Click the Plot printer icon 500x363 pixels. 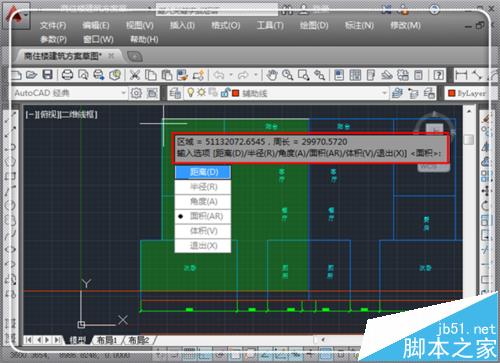click(x=68, y=75)
